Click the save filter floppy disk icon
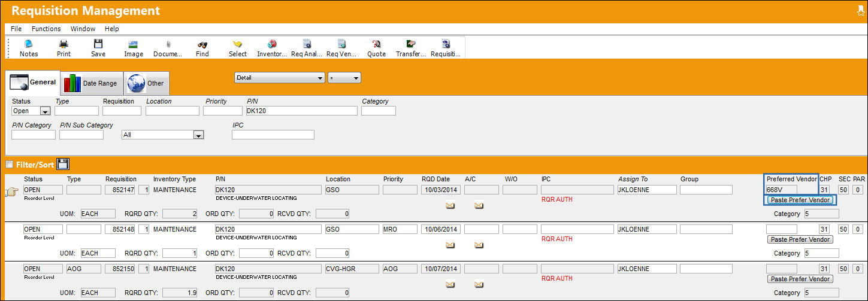 point(63,164)
